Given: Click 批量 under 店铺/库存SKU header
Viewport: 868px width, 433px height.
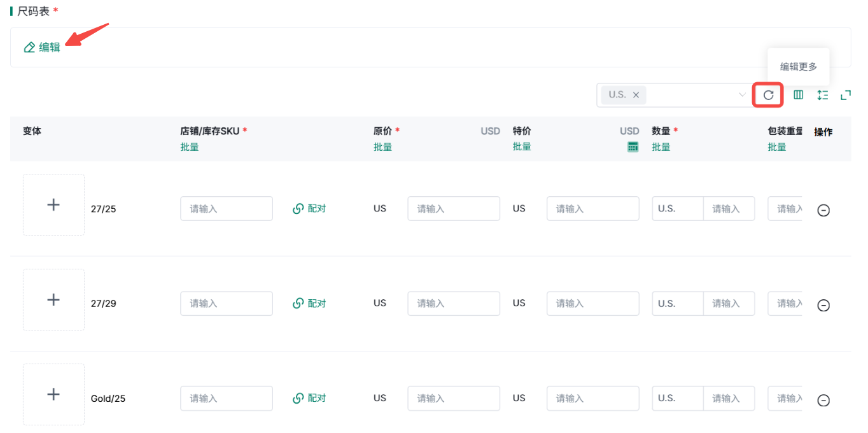Looking at the screenshot, I should coord(190,147).
